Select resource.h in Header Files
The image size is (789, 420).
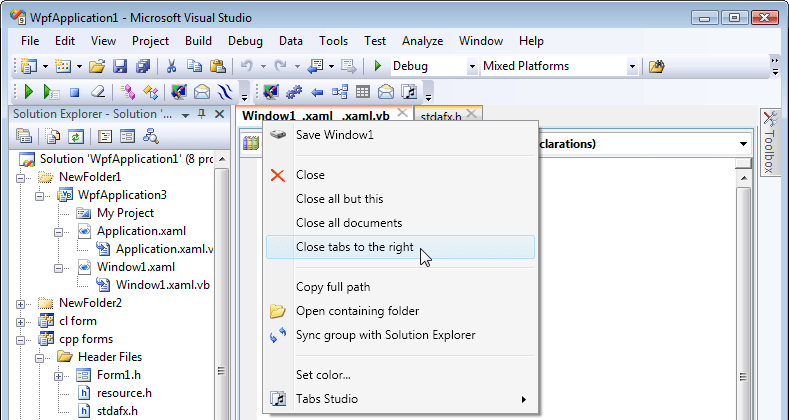[x=124, y=393]
